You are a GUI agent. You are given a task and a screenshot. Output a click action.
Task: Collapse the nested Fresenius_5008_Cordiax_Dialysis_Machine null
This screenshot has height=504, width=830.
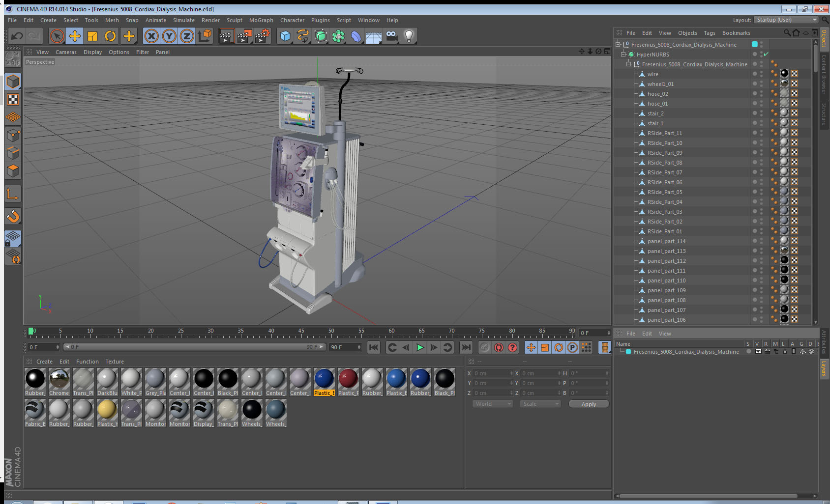coord(628,64)
